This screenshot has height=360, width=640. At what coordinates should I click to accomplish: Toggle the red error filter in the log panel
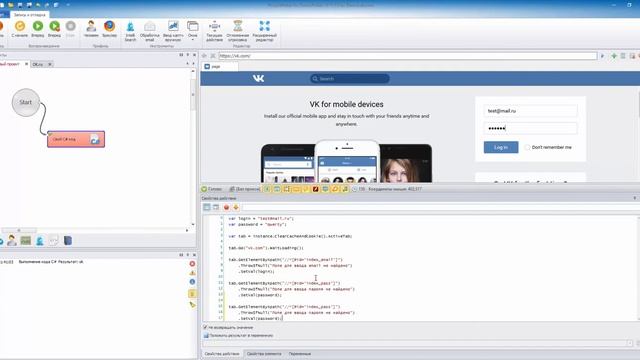(x=192, y=264)
